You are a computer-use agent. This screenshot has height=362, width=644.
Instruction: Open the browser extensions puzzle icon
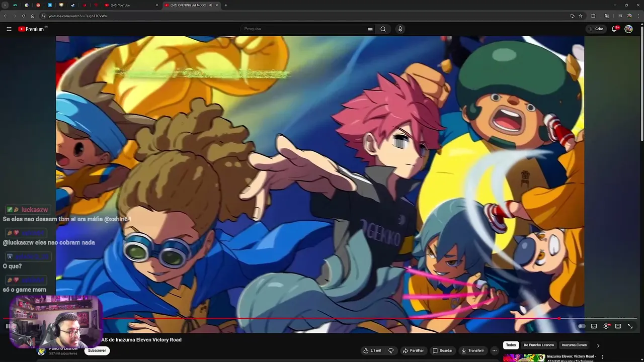593,16
